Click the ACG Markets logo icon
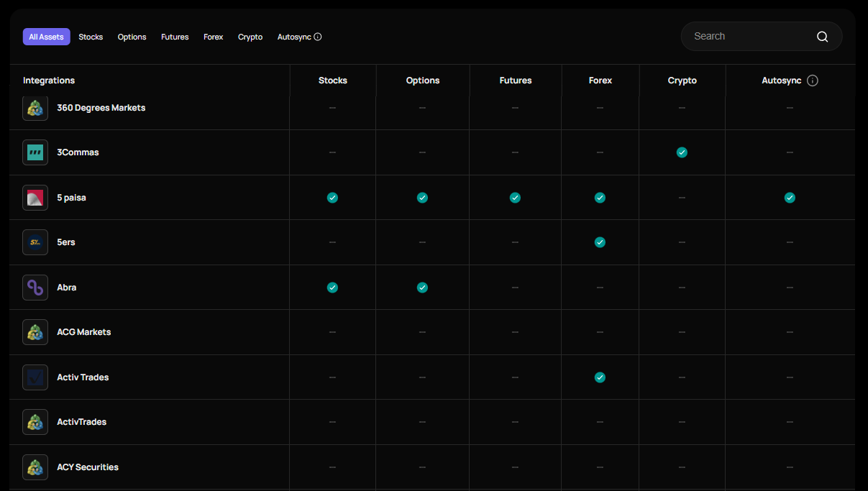Image resolution: width=868 pixels, height=491 pixels. (x=35, y=332)
